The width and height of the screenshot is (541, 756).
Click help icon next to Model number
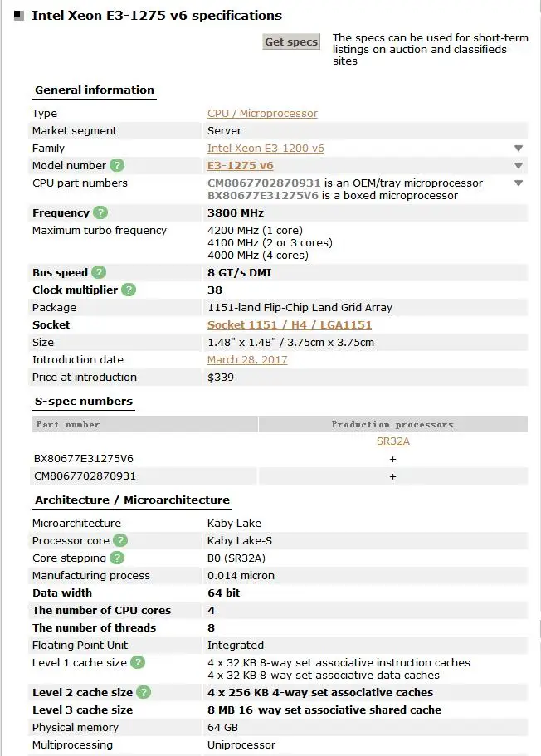(x=117, y=165)
